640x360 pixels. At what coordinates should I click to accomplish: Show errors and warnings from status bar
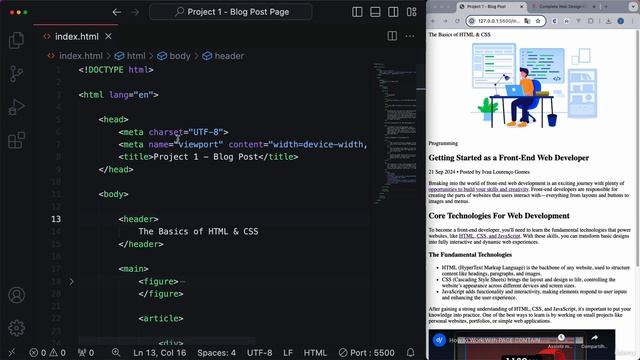(47, 353)
